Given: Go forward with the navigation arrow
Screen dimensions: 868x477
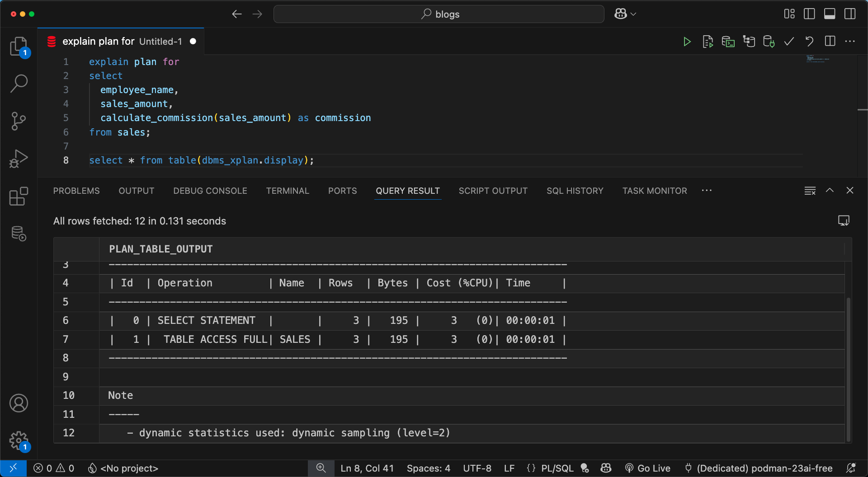Looking at the screenshot, I should click(x=257, y=14).
